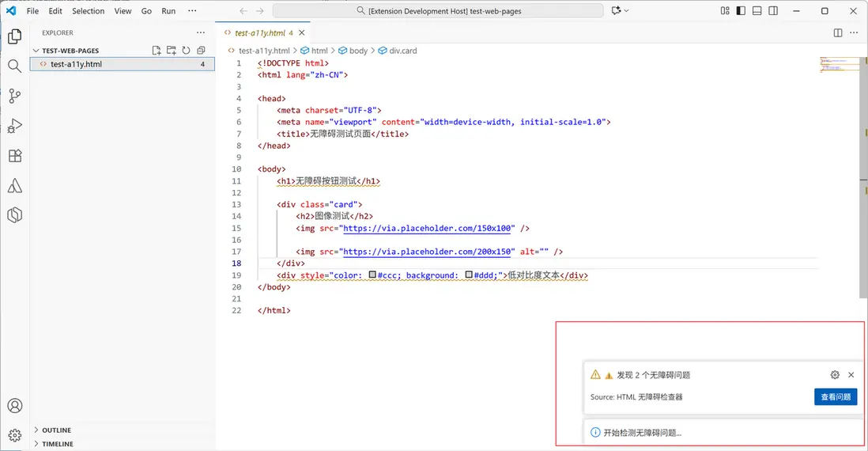This screenshot has height=451, width=868.
Task: Click the New File icon in Explorer
Action: pyautogui.click(x=157, y=51)
